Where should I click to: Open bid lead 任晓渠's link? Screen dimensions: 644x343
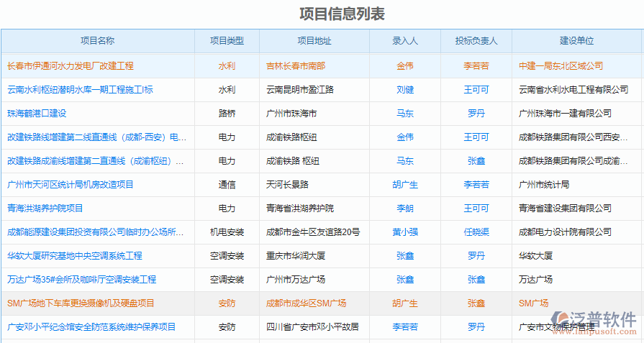tap(476, 232)
